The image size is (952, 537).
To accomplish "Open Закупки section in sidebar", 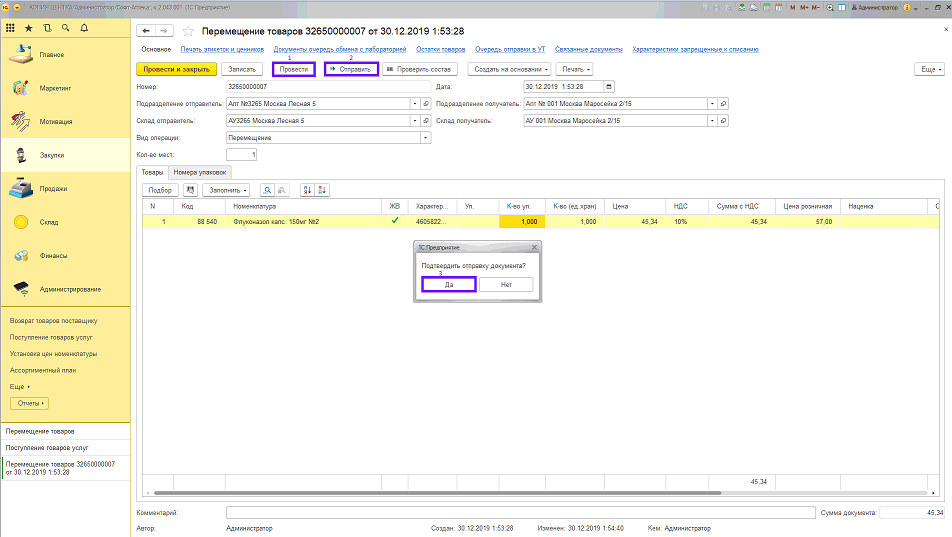I will click(x=52, y=155).
